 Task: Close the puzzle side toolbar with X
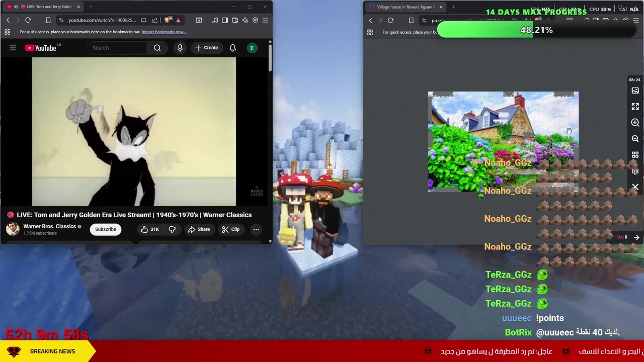pos(635,187)
